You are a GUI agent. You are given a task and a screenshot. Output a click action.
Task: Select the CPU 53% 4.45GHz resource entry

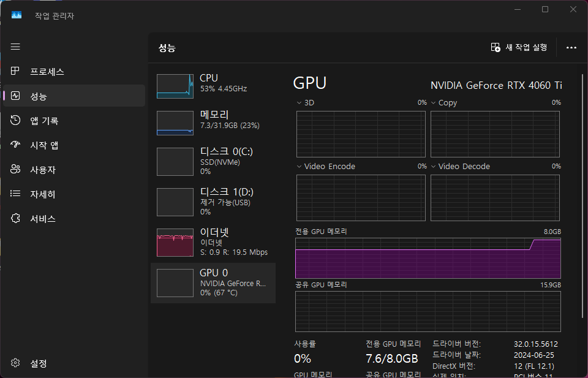click(213, 86)
